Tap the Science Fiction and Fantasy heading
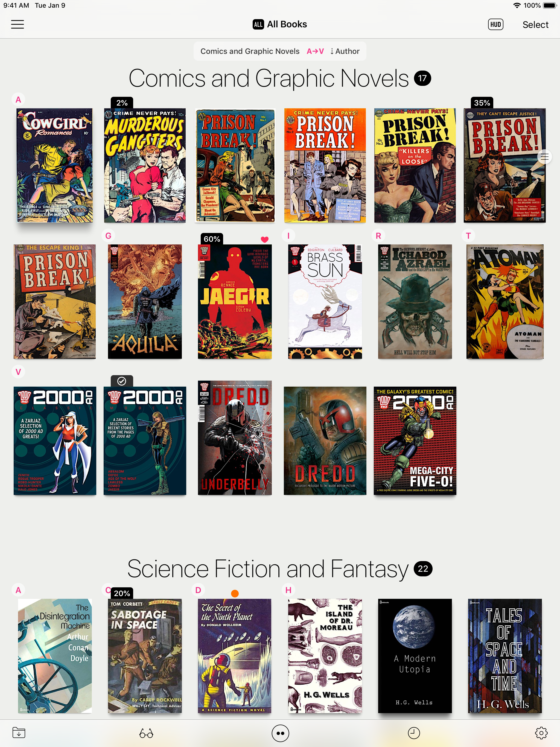This screenshot has height=747, width=560. 267,569
